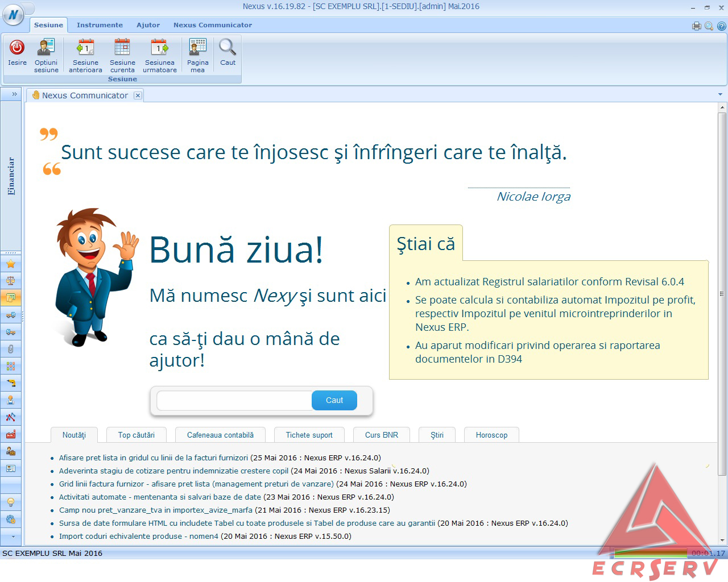Viewport: 728px width, 582px height.
Task: Close the Nexus Communicator tab
Action: pos(138,95)
